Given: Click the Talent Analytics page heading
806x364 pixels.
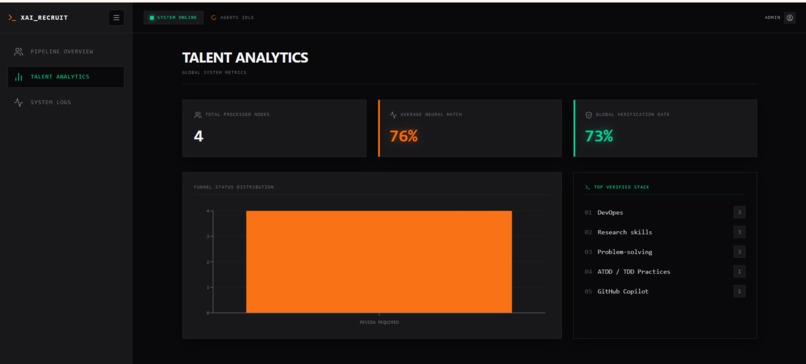Looking at the screenshot, I should point(245,58).
